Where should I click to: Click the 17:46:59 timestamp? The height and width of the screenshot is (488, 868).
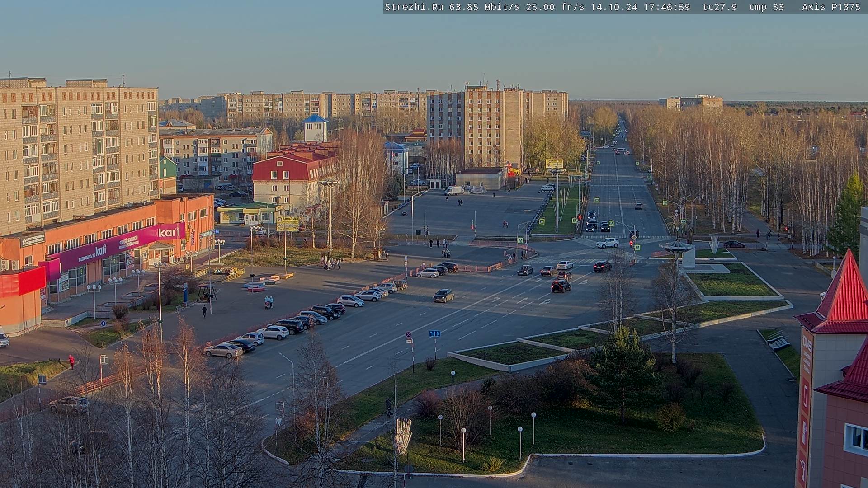667,7
